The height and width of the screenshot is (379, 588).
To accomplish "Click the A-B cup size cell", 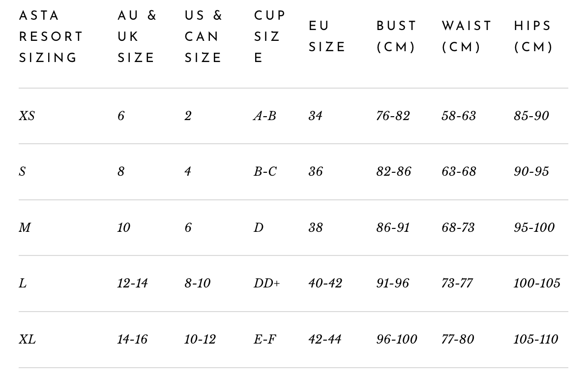I will (x=265, y=116).
